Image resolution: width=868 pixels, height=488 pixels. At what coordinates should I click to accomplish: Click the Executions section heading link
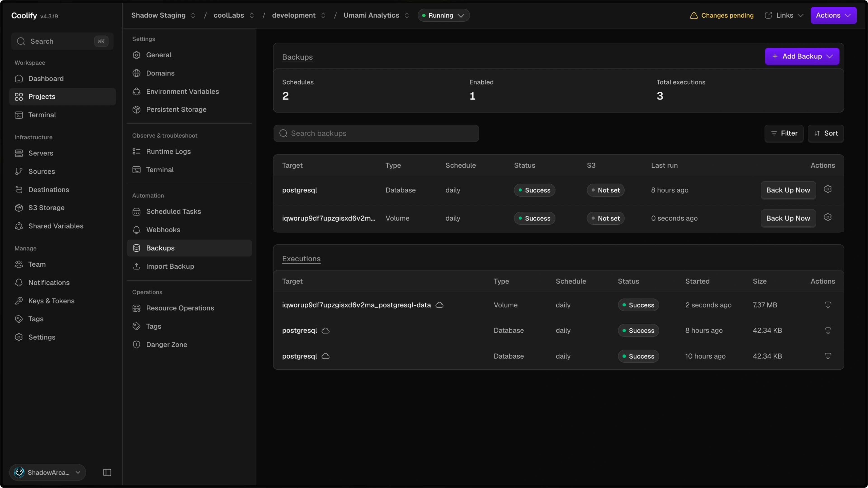[301, 259]
